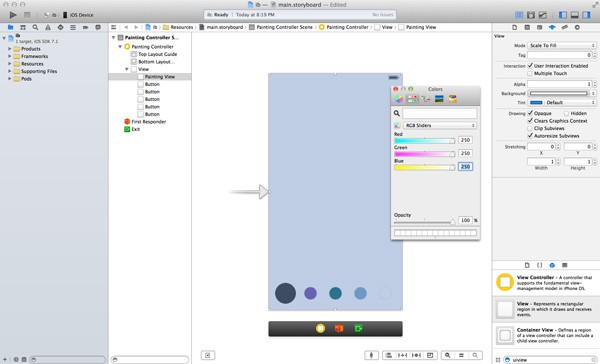600x364 pixels.
Task: Select the Exit icon in scene dock
Action: 358,328
